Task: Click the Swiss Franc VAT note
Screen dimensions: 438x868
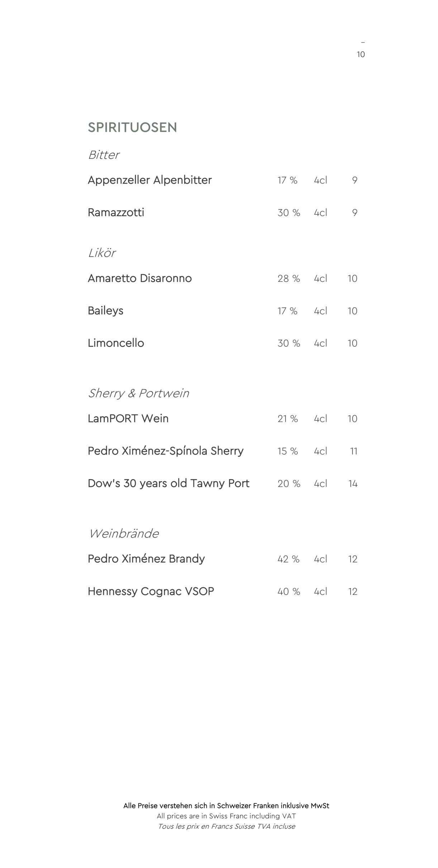Action: pyautogui.click(x=226, y=816)
